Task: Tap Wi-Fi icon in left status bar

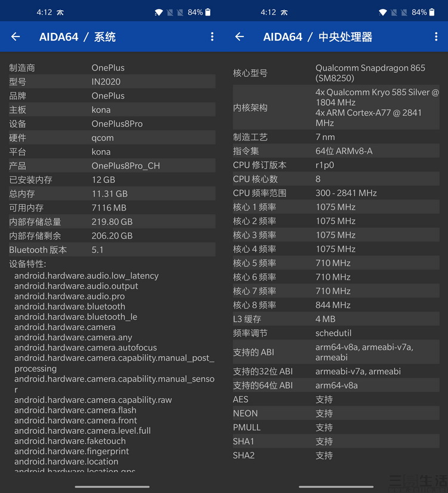Action: [159, 13]
